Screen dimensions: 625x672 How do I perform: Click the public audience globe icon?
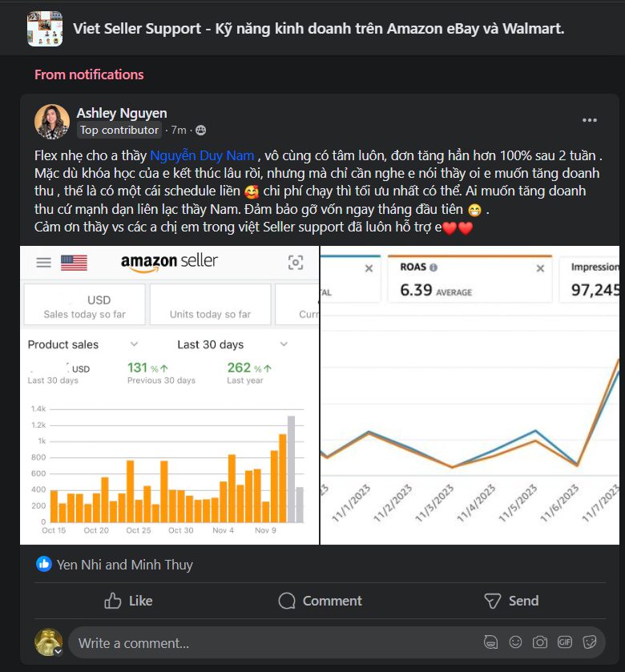pos(200,131)
